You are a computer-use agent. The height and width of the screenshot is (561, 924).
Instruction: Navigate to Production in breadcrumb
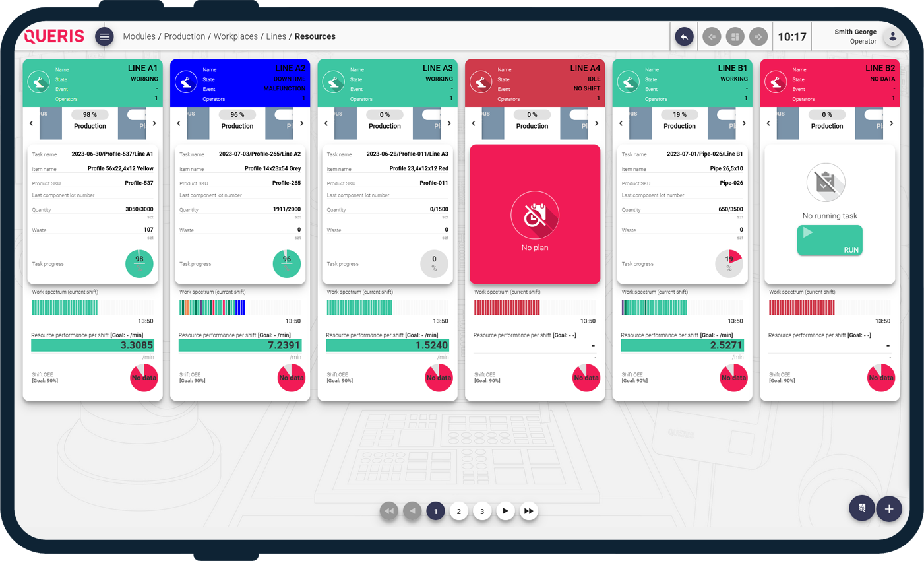coord(184,36)
